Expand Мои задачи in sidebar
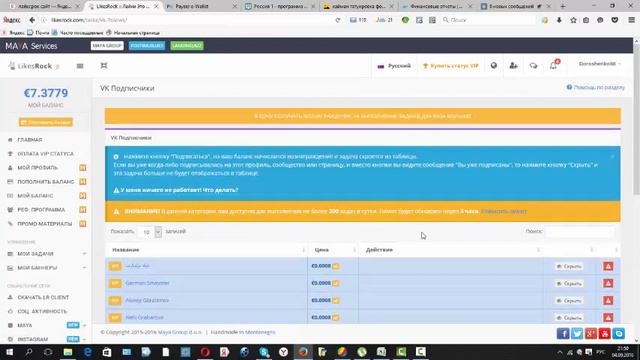Viewport: 640px width, 360px height. 46,254
